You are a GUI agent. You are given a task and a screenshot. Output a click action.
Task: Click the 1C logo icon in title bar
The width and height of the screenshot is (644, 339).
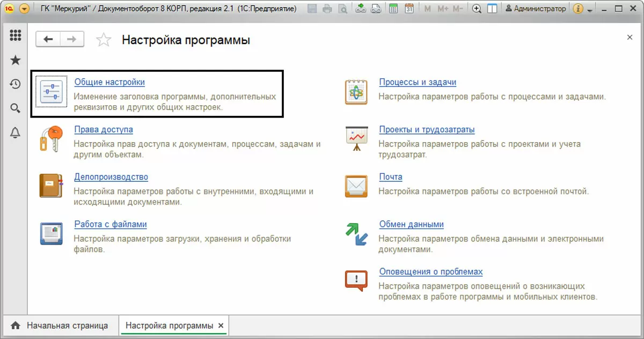point(9,9)
